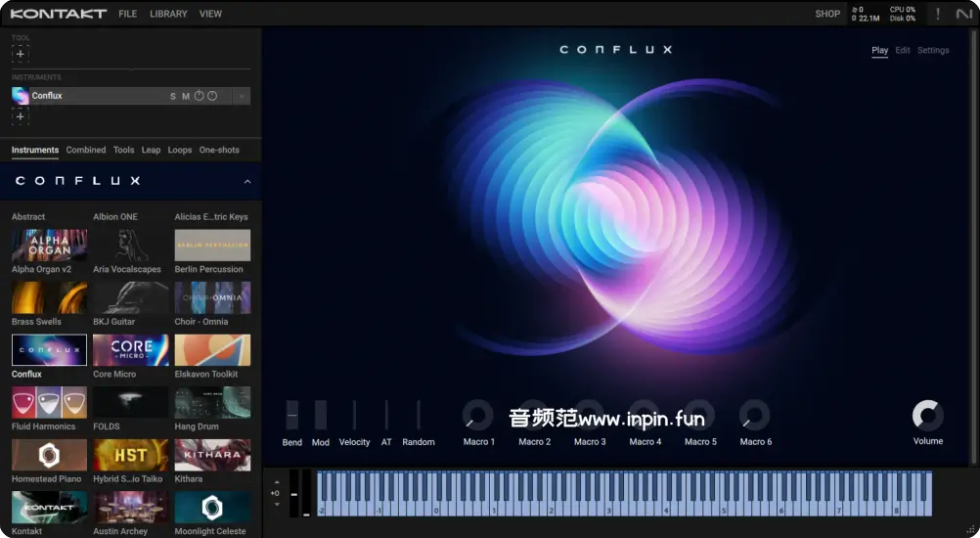Open the VIEW menu
Viewport: 980px width, 538px height.
coord(210,14)
